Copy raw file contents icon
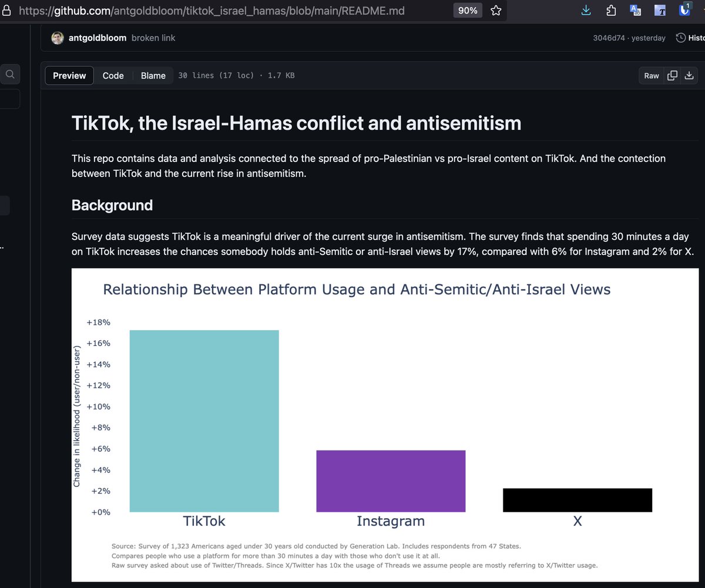 coord(673,75)
